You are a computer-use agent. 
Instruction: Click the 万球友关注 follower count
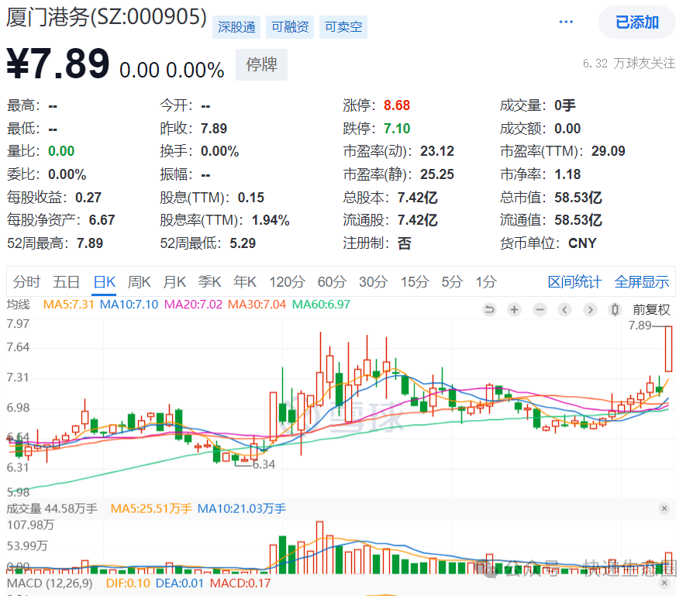coord(629,64)
